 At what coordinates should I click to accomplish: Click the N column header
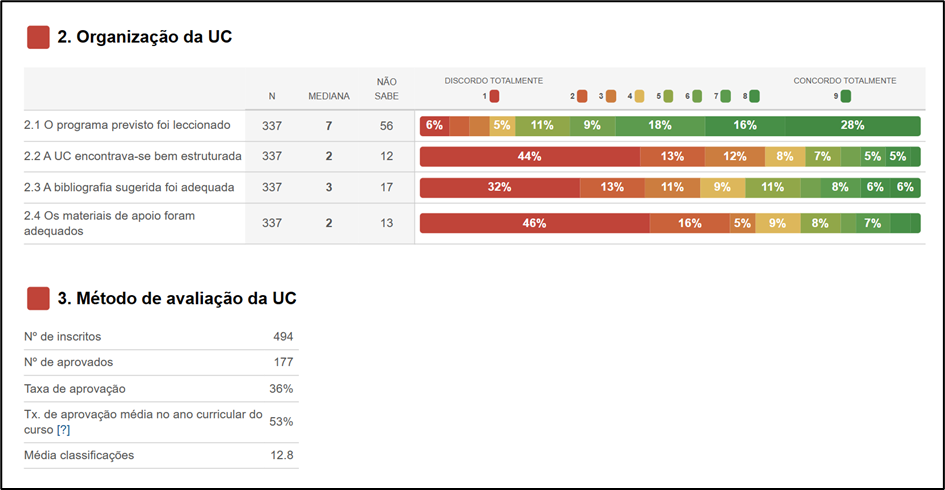tap(272, 96)
